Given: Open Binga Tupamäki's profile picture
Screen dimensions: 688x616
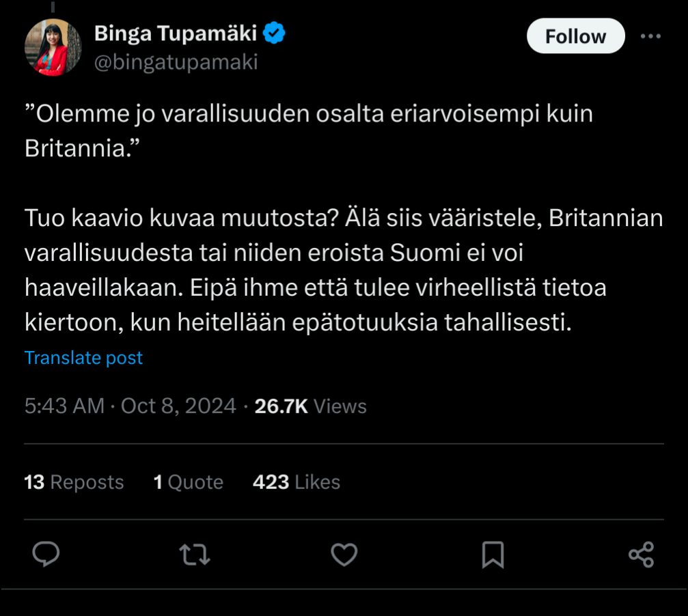Looking at the screenshot, I should 53,47.
